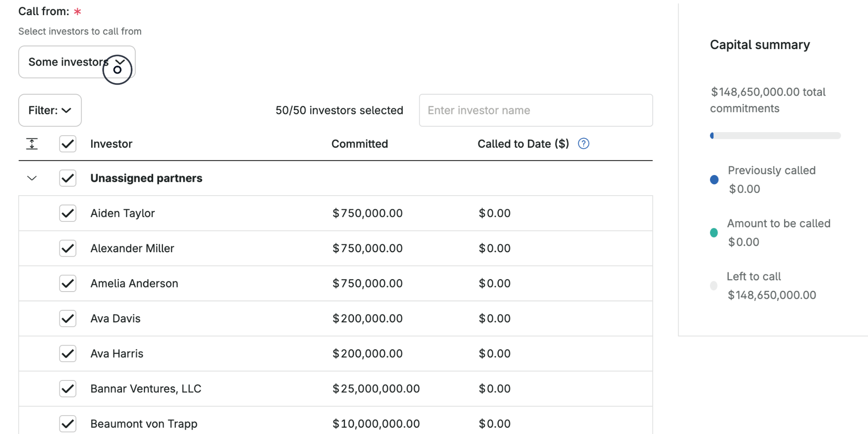The image size is (868, 434).
Task: Uncheck Ava Harris's checkbox
Action: (x=67, y=353)
